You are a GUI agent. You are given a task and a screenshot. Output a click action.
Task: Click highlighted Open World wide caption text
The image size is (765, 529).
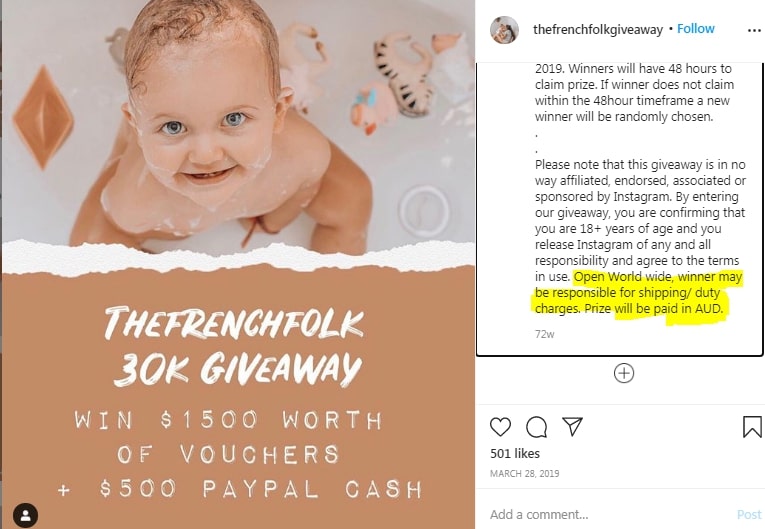click(637, 293)
